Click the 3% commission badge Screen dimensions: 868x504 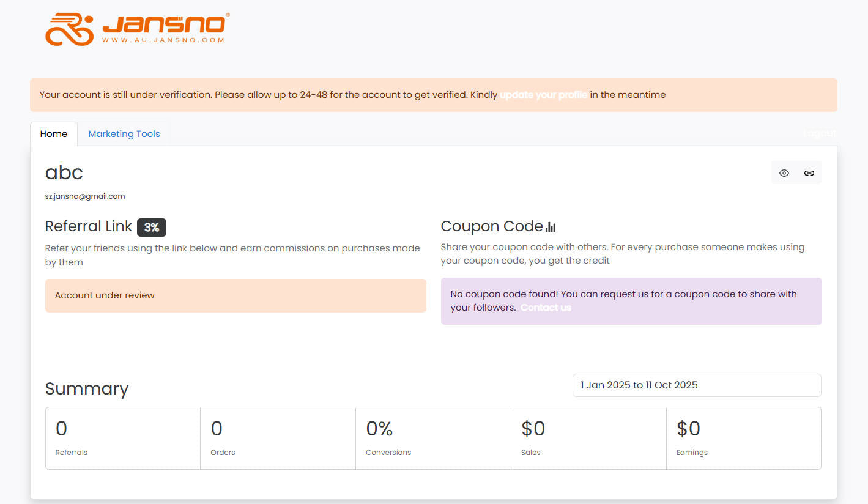(151, 228)
